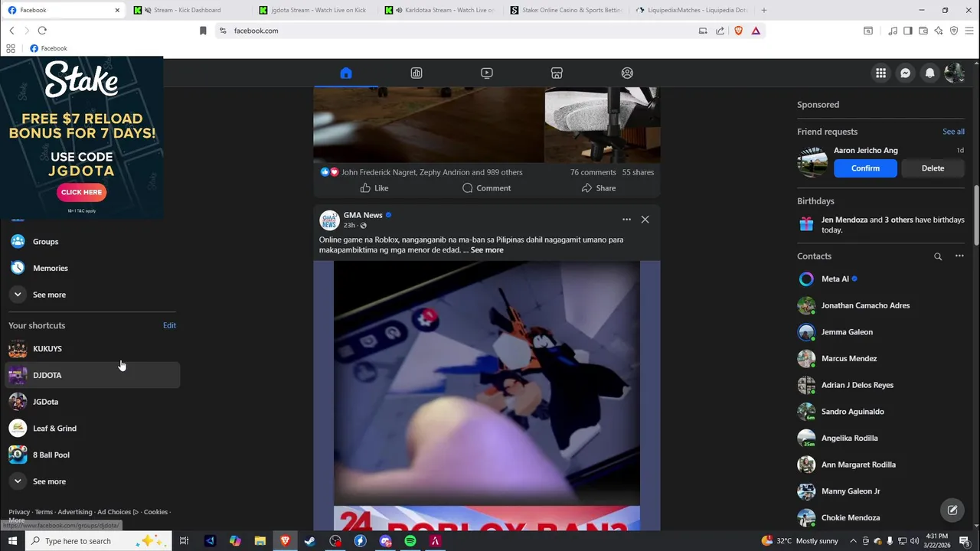
Task: Open chat with Meta AI
Action: pos(880,279)
